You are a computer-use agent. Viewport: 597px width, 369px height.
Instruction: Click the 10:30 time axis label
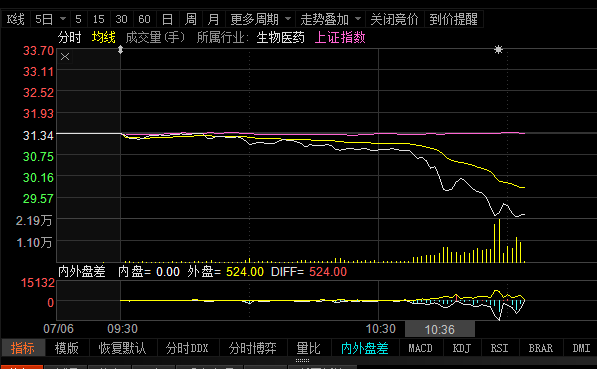(x=380, y=329)
